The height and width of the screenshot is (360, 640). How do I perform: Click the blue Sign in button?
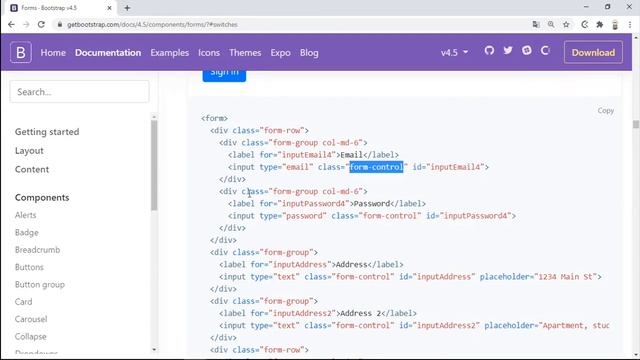coord(224,76)
